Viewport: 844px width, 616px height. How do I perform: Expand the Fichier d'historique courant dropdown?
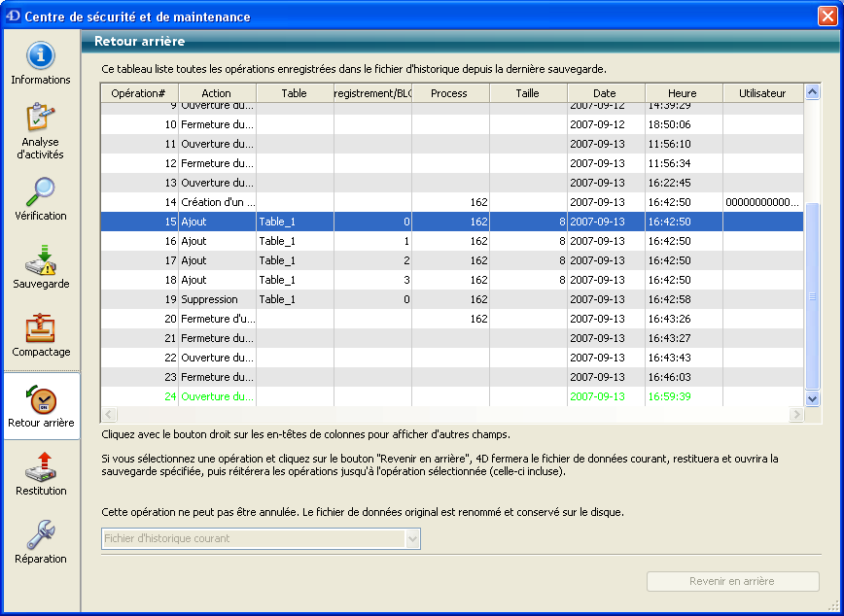(x=412, y=538)
